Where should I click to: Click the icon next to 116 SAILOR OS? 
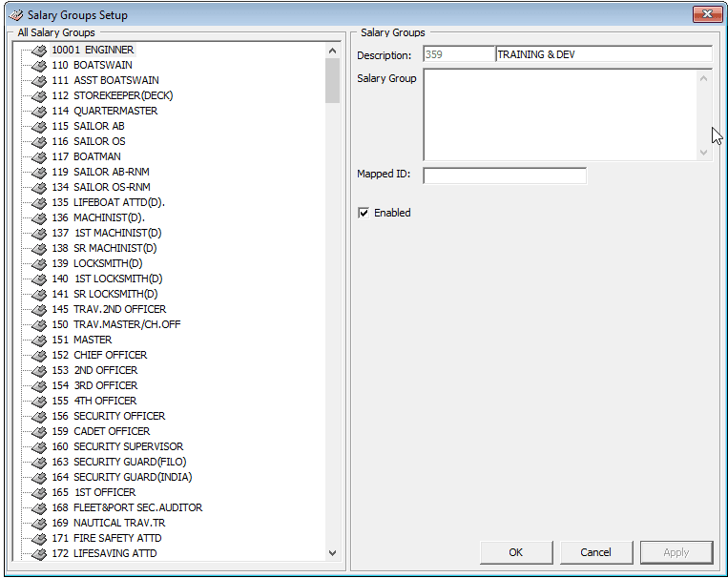pos(39,142)
